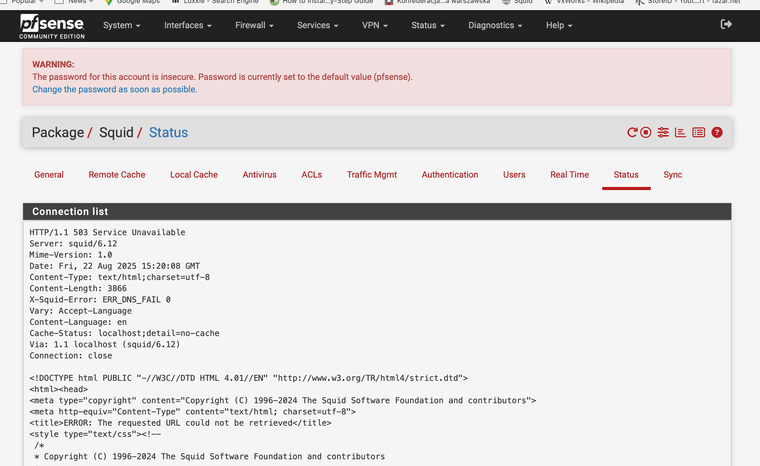760x466 pixels.
Task: Click the 'X-Squid-Error: ERR_DNS_FAIL 0' line
Action: coord(100,299)
